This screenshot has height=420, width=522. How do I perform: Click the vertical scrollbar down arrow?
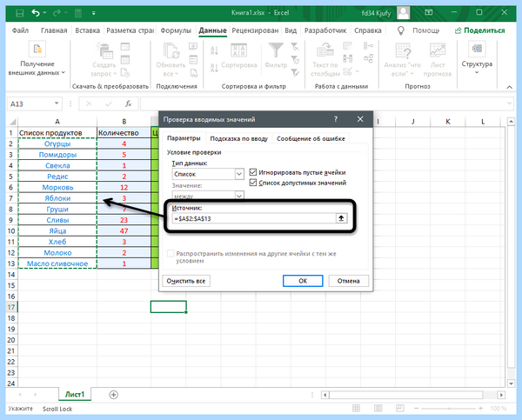click(x=511, y=383)
